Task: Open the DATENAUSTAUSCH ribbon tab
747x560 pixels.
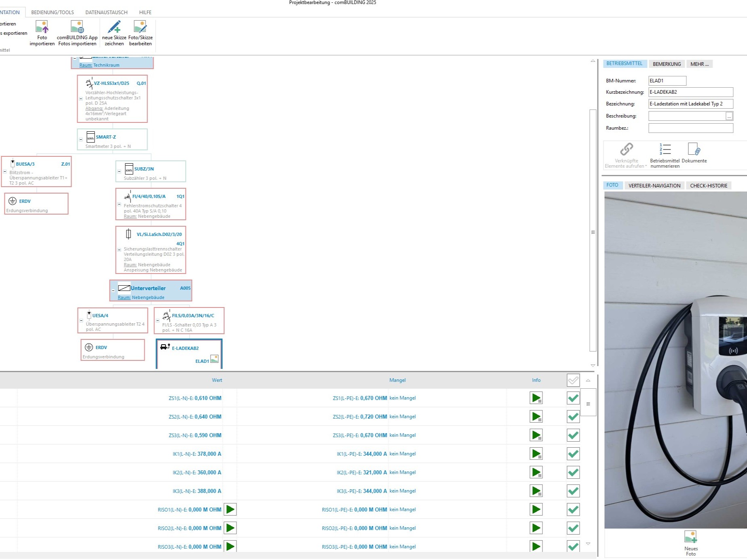Action: click(x=106, y=13)
